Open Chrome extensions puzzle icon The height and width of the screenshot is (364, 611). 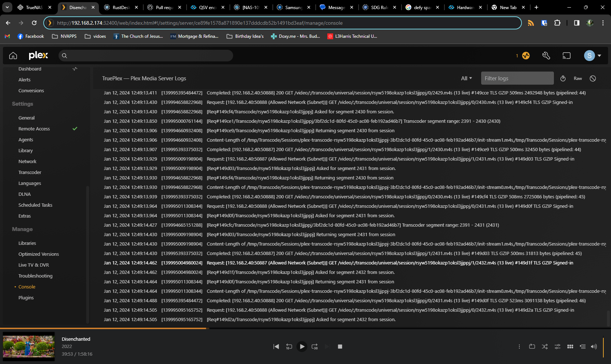coord(557,23)
